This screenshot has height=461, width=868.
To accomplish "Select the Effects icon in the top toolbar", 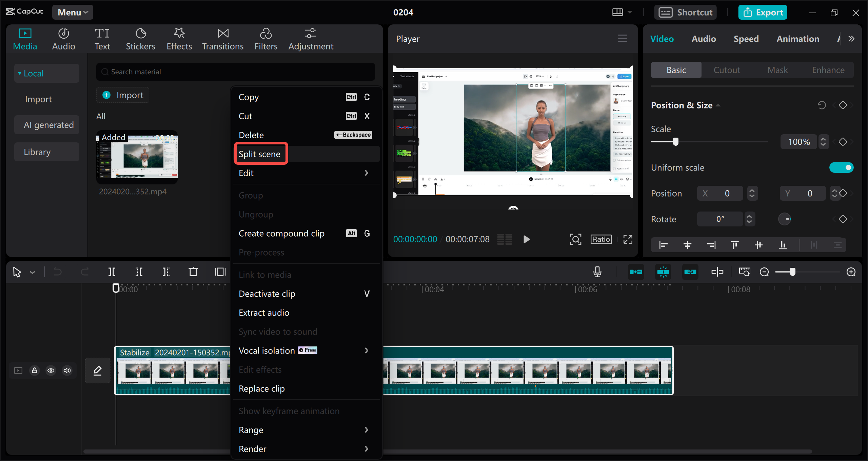I will [179, 38].
